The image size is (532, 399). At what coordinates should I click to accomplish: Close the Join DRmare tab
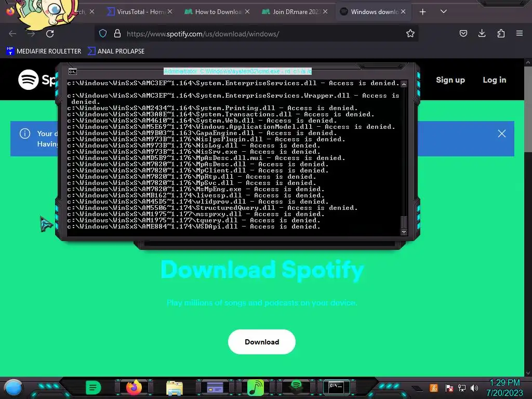coord(325,11)
